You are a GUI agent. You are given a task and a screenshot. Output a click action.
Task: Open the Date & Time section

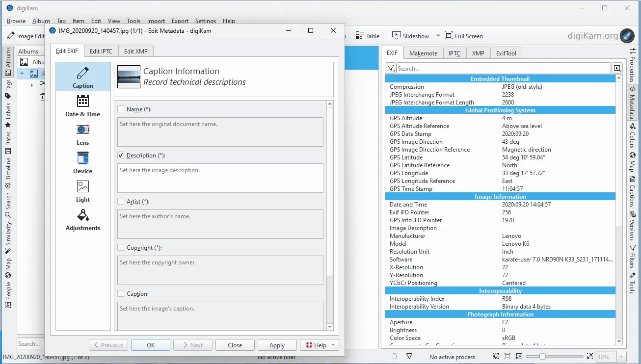click(83, 105)
